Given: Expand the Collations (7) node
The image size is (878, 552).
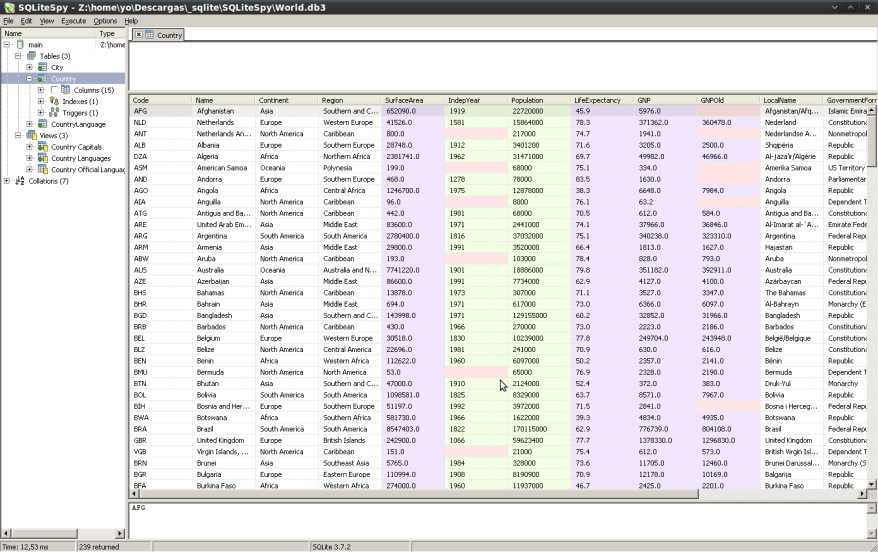Looking at the screenshot, I should (7, 181).
